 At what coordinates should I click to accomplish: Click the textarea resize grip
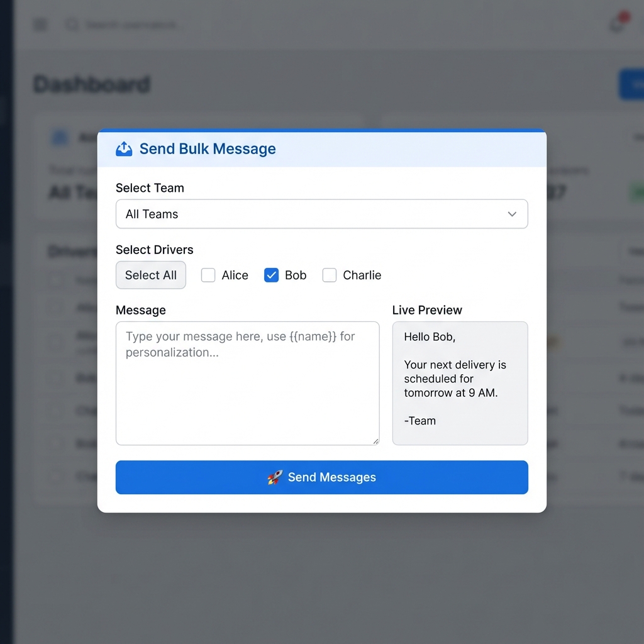coord(376,441)
